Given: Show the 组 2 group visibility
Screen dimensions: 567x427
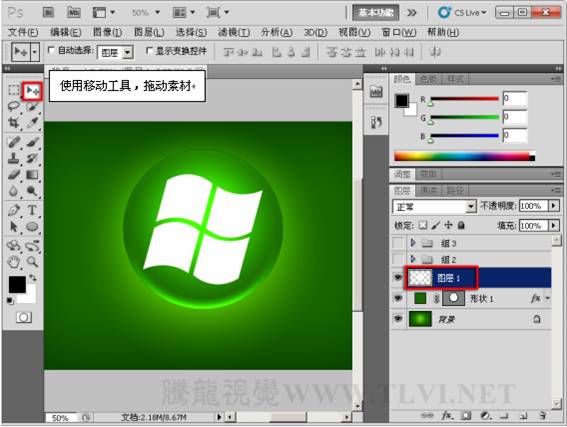Looking at the screenshot, I should point(398,259).
